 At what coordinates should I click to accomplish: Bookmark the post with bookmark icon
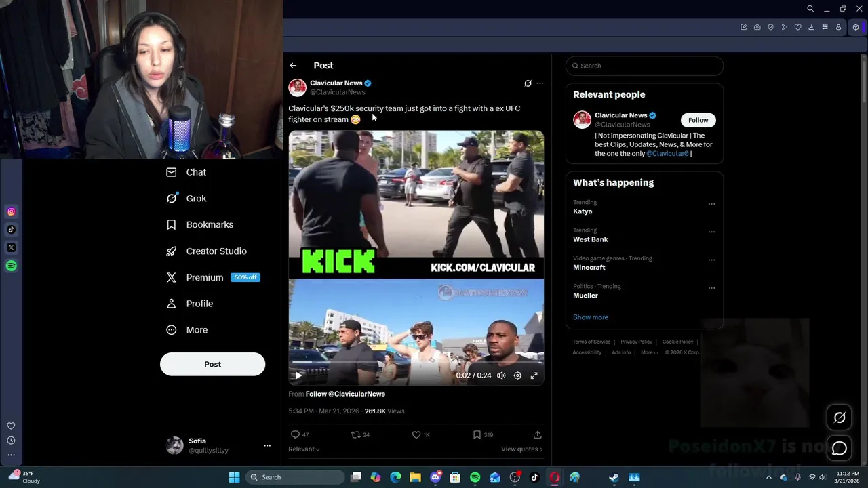point(477,434)
